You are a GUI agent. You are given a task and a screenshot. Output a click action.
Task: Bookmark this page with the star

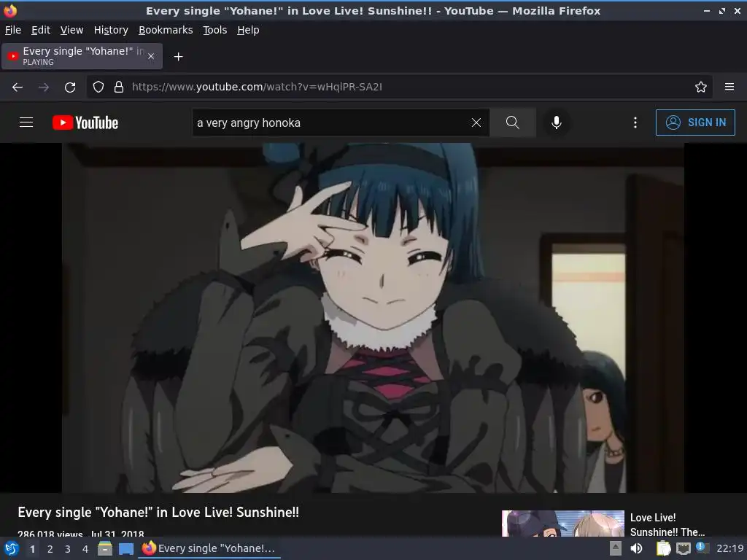(x=700, y=87)
